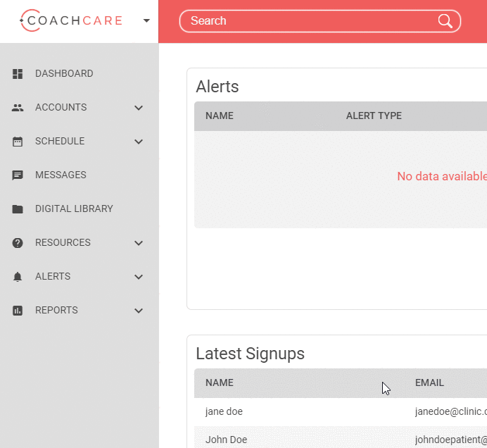Expand the RESOURCES chevron

point(139,243)
